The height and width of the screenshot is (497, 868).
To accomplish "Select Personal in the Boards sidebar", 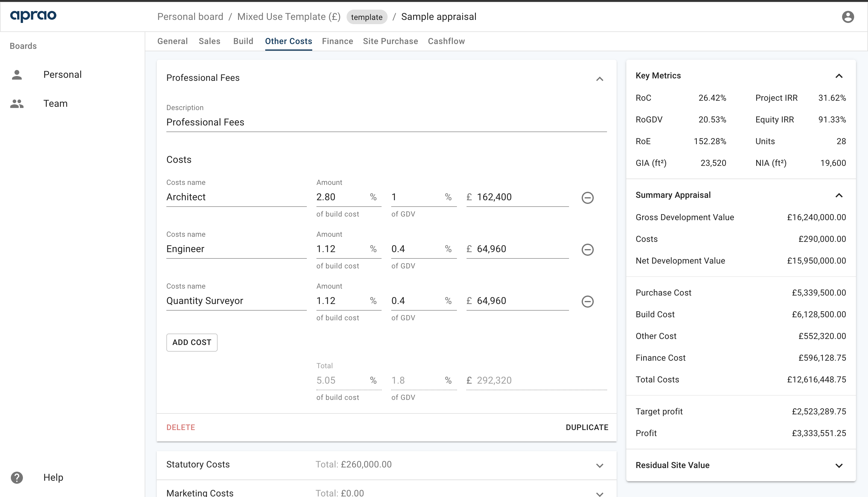I will 62,75.
